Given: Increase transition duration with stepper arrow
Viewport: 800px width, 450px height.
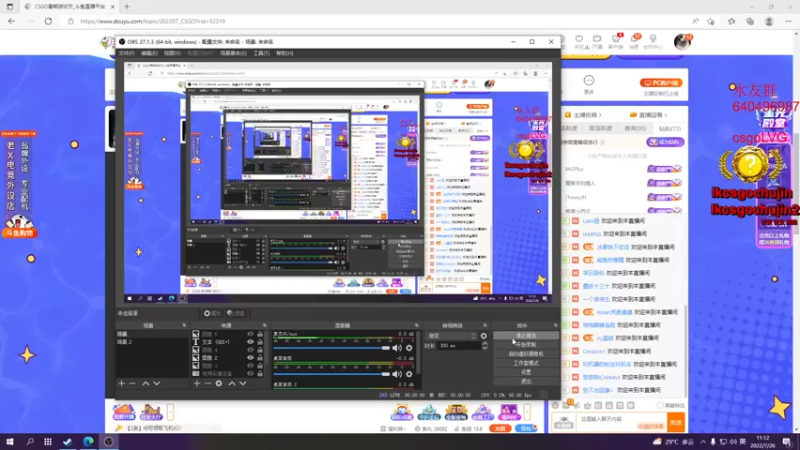Looking at the screenshot, I should pos(485,344).
